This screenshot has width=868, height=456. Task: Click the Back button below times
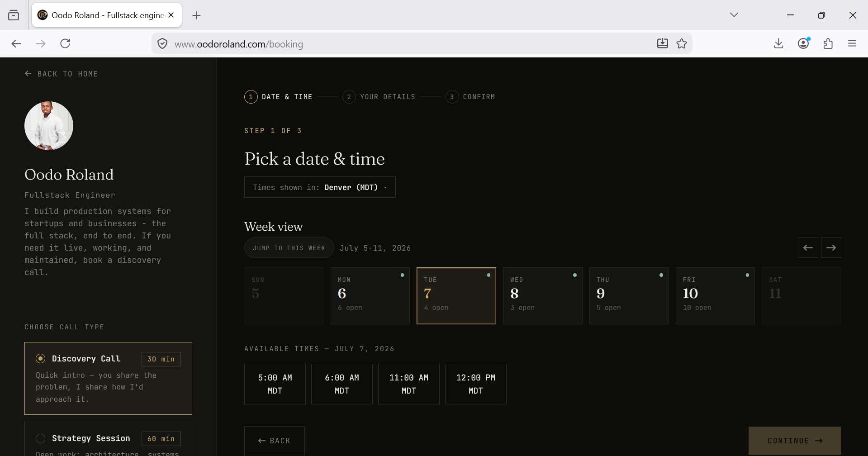point(275,441)
